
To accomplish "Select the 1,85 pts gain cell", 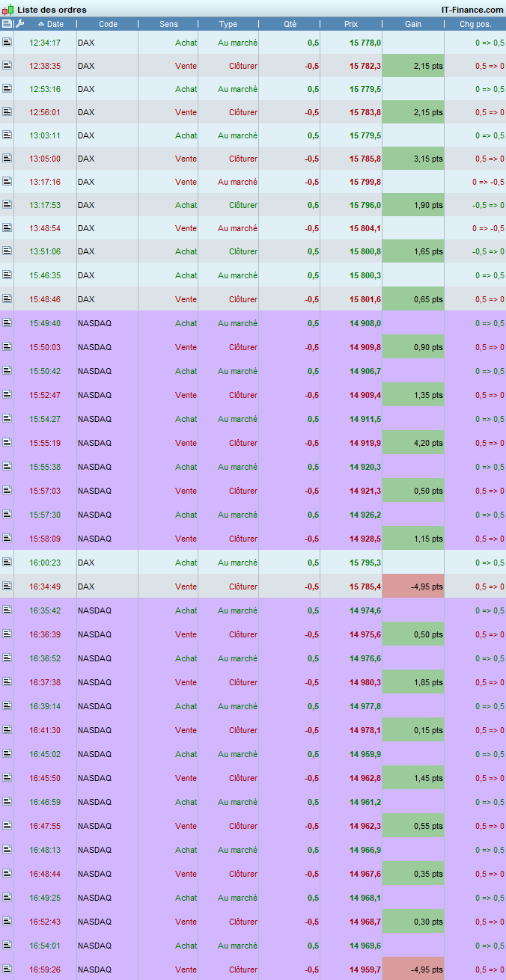I will (413, 682).
